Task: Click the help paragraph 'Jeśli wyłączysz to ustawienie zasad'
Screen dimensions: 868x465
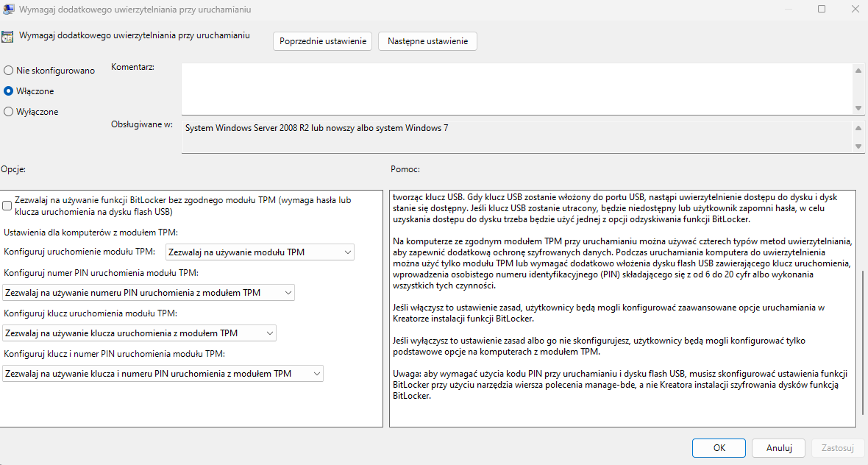Action: pyautogui.click(x=599, y=346)
